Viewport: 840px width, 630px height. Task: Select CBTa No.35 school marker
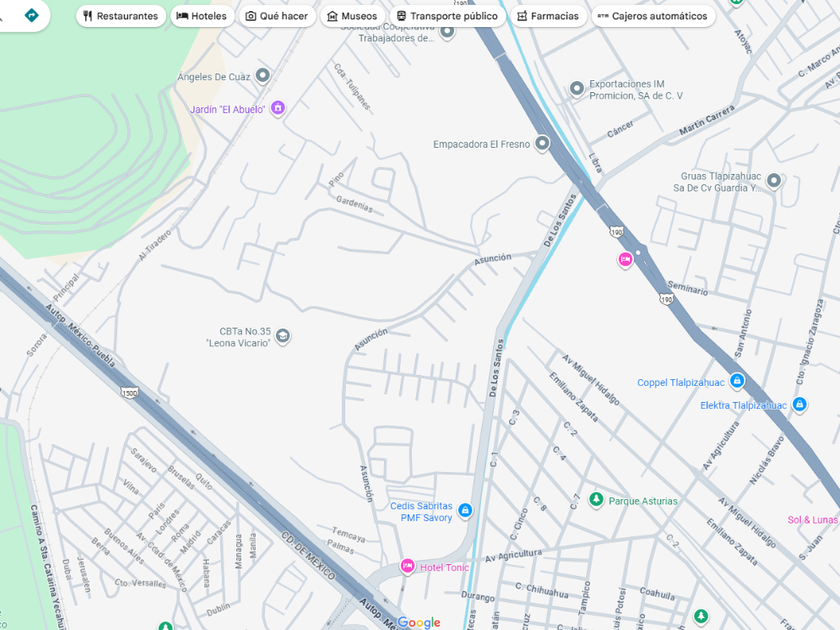click(283, 336)
